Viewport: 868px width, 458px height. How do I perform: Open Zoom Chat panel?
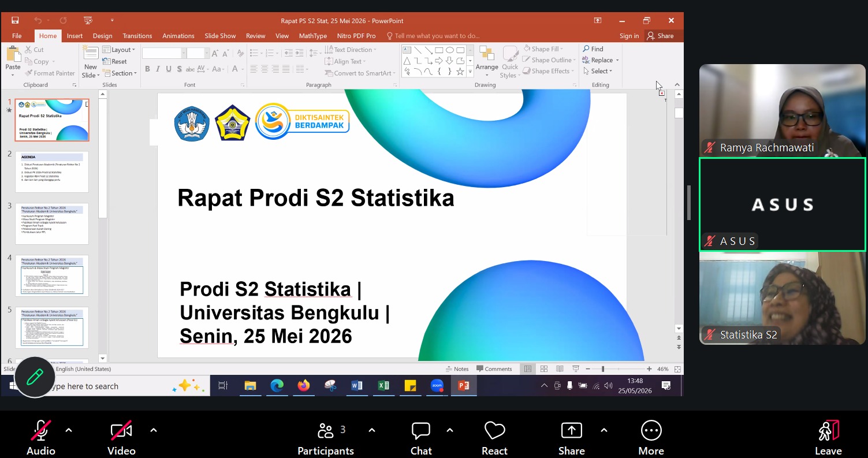[x=421, y=438]
